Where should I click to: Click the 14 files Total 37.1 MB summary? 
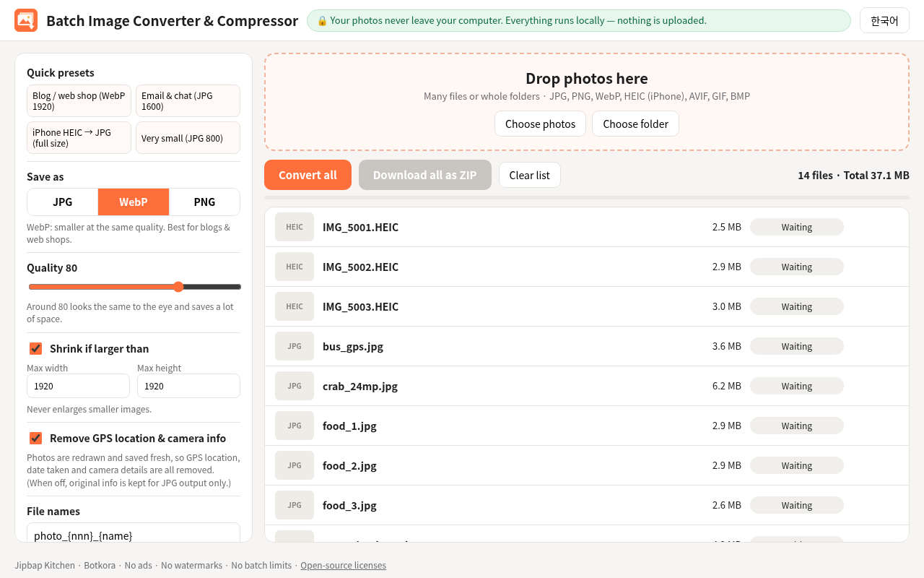(853, 176)
